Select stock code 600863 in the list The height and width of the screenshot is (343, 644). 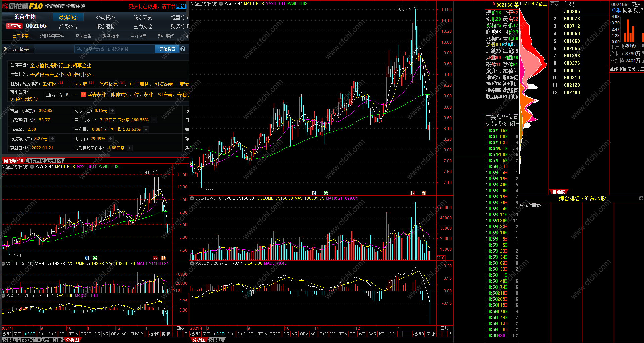572,33
